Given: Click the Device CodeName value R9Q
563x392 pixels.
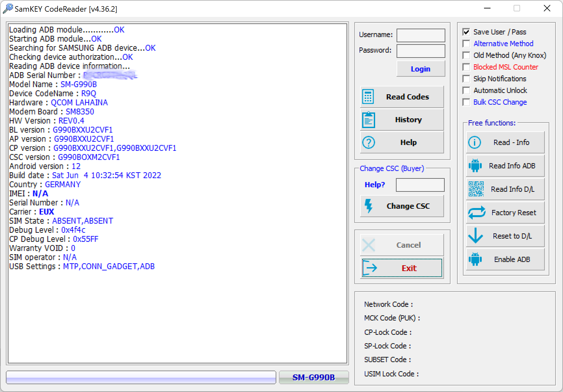Looking at the screenshot, I should coord(88,93).
